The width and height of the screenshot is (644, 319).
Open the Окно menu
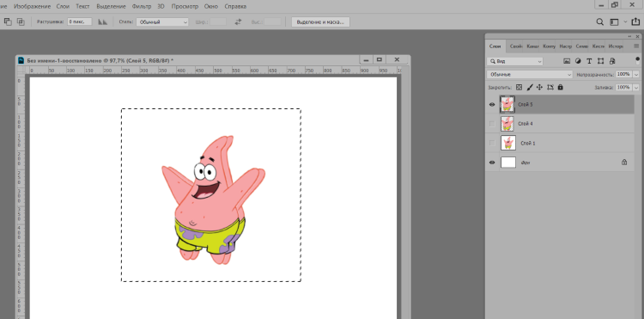click(x=211, y=7)
